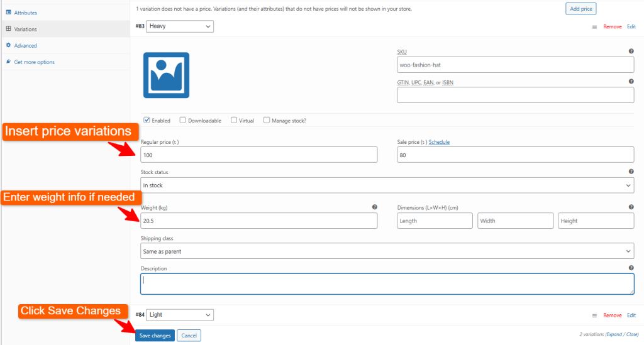This screenshot has width=644, height=345.
Task: Expand the Stock status dropdown
Action: click(387, 185)
